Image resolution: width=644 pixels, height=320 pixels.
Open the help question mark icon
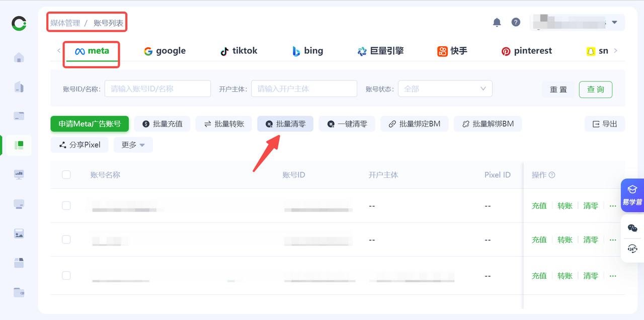point(516,22)
